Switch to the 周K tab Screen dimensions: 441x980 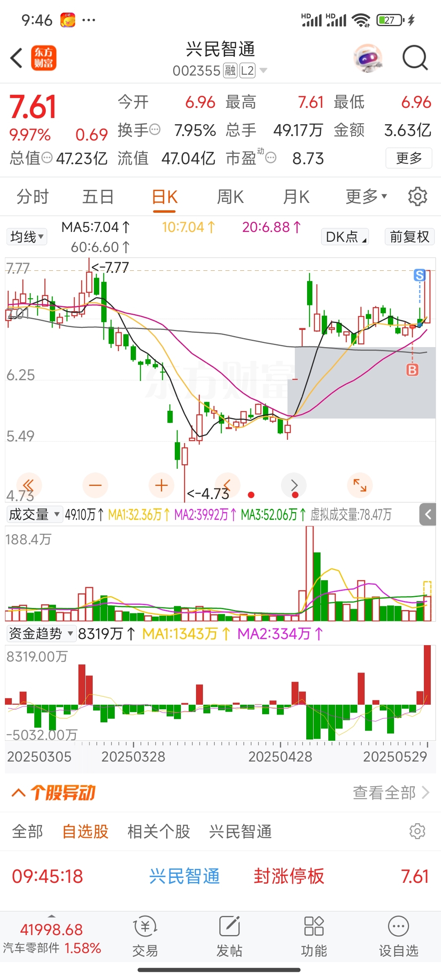click(230, 197)
